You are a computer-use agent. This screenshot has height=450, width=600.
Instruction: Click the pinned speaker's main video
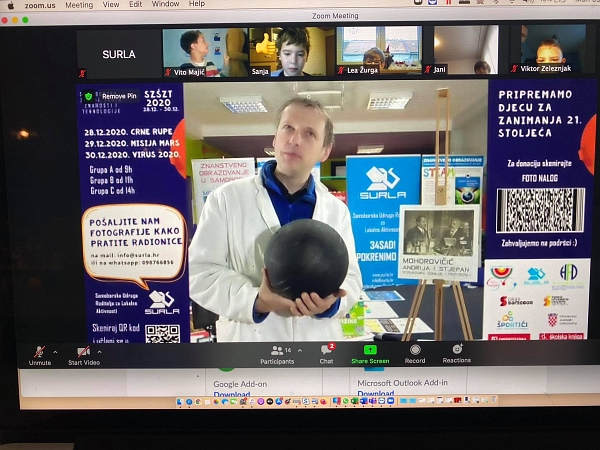(x=336, y=210)
